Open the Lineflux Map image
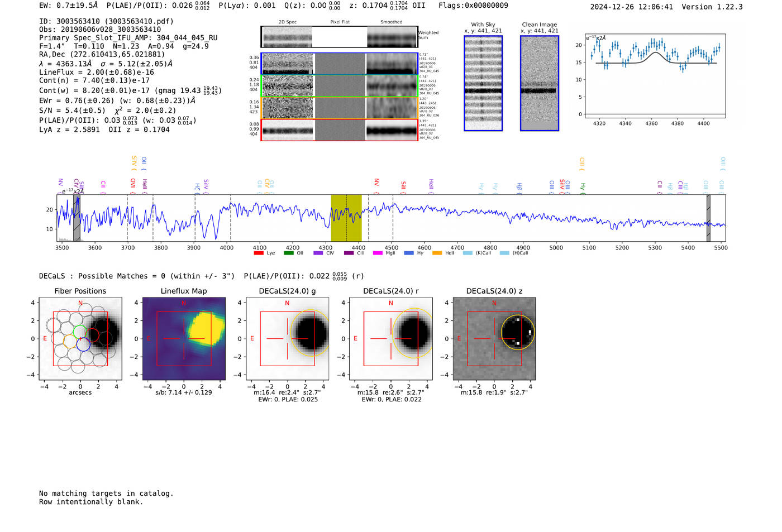Screen dimensions: 782x532 click(x=184, y=339)
